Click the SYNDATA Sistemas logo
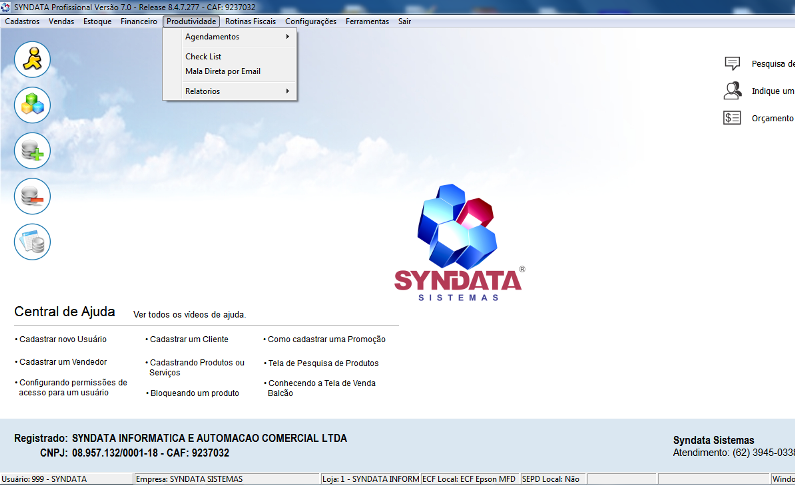The width and height of the screenshot is (795, 485). click(457, 243)
